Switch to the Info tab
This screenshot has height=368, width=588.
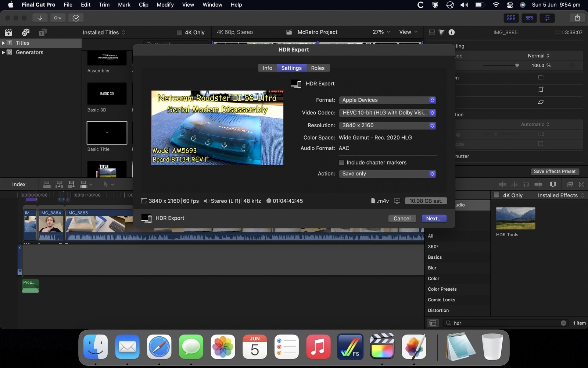click(268, 68)
